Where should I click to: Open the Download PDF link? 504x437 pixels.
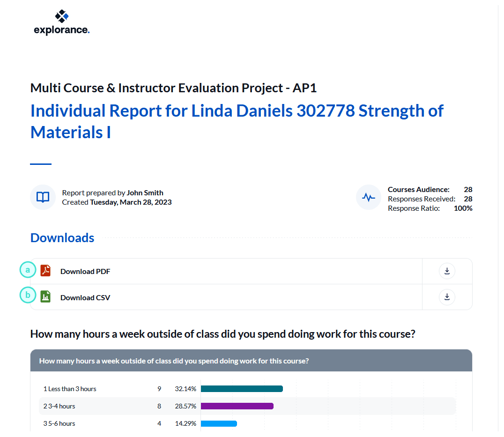click(85, 272)
